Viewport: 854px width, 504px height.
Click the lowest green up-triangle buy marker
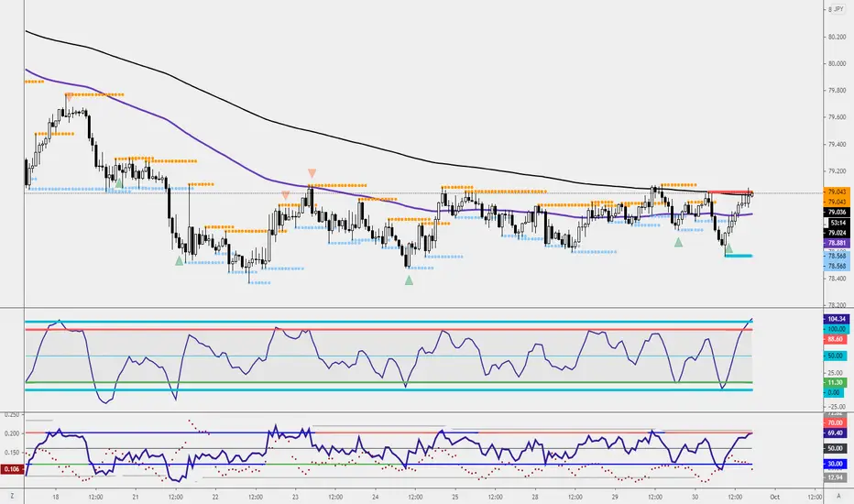tap(409, 280)
